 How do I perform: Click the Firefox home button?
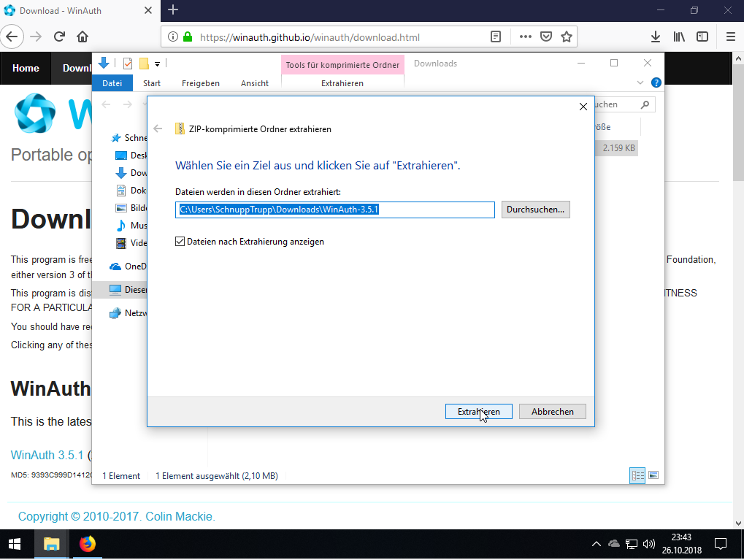tap(83, 37)
